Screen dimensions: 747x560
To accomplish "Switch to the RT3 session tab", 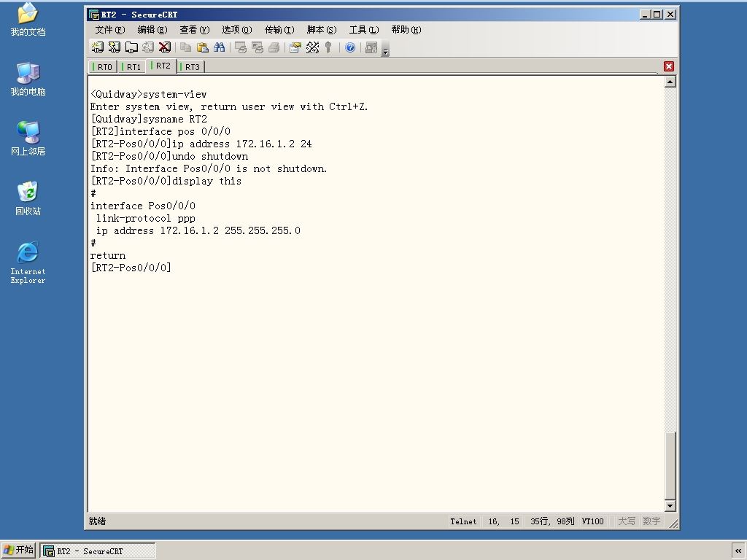I will click(x=190, y=66).
